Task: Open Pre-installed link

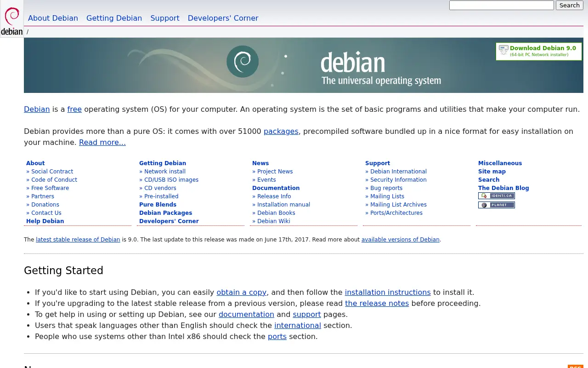Action: coord(161,196)
